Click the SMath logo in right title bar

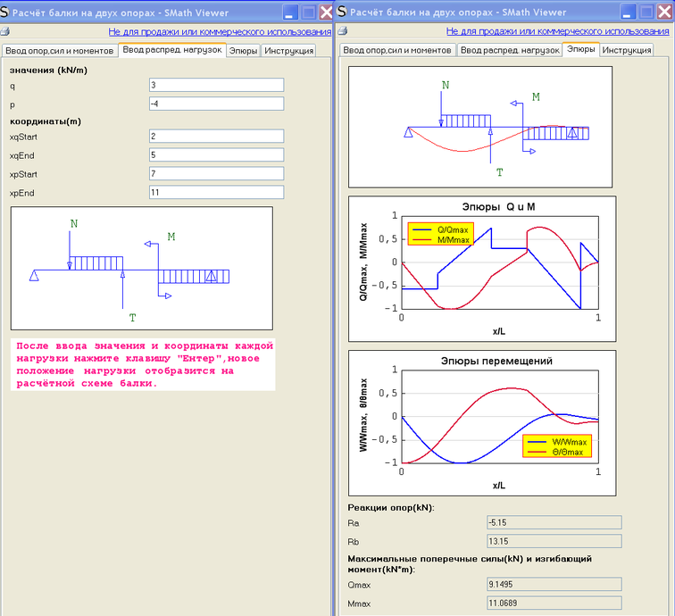coord(343,12)
